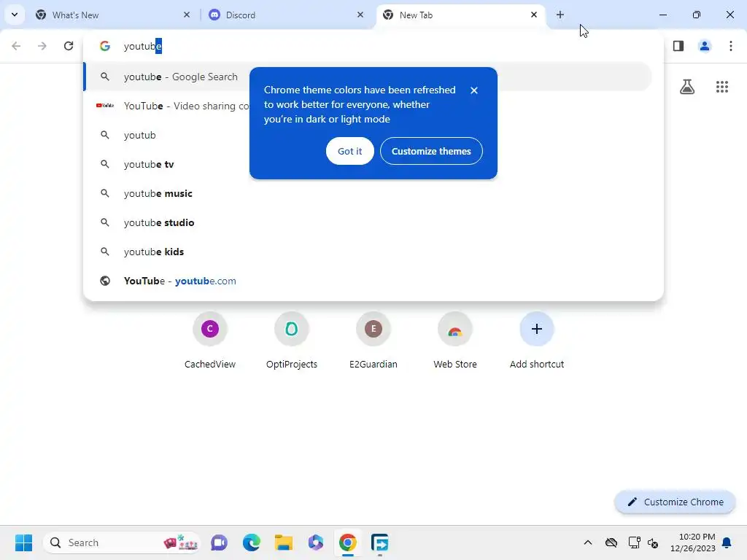Choose 'youtube - Google Search' suggestion
The image size is (747, 560).
368,77
